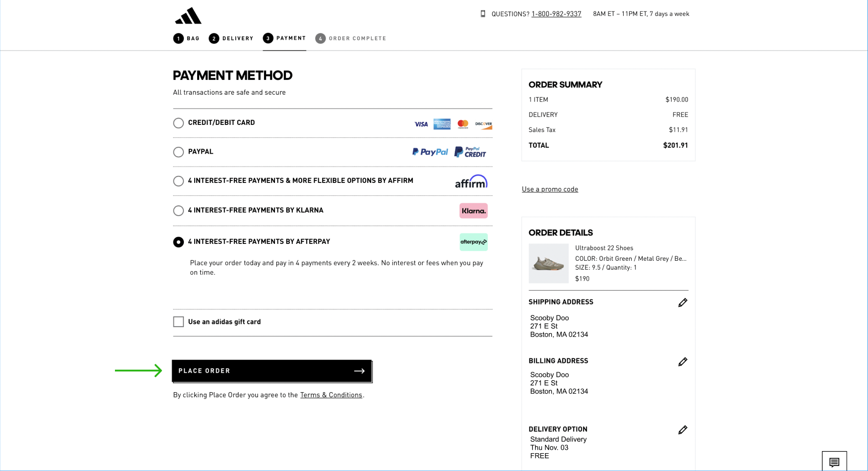Select PayPal as payment method
Screen dimensions: 868x471
click(x=178, y=152)
